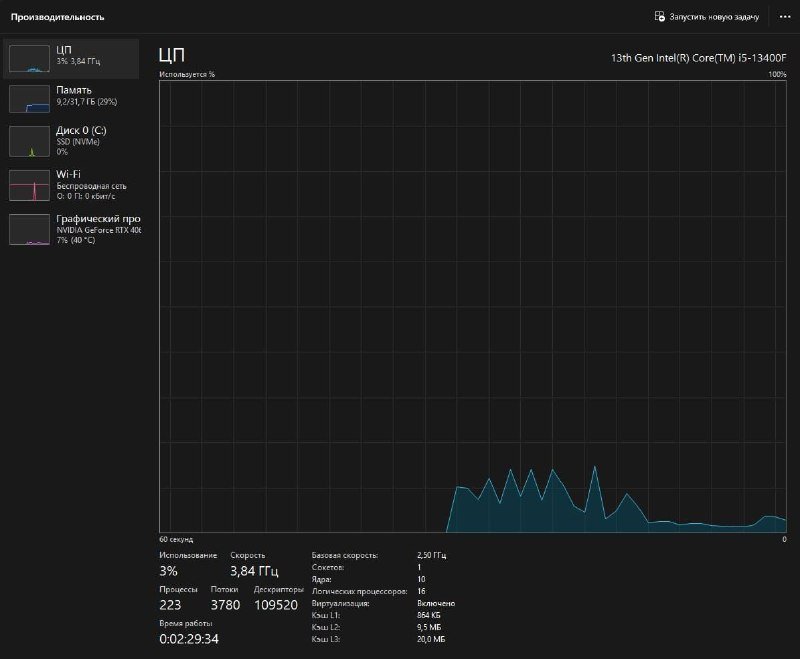Click the ЦП mini graph thumbnail
Viewport: 800px width, 659px height.
pos(29,58)
